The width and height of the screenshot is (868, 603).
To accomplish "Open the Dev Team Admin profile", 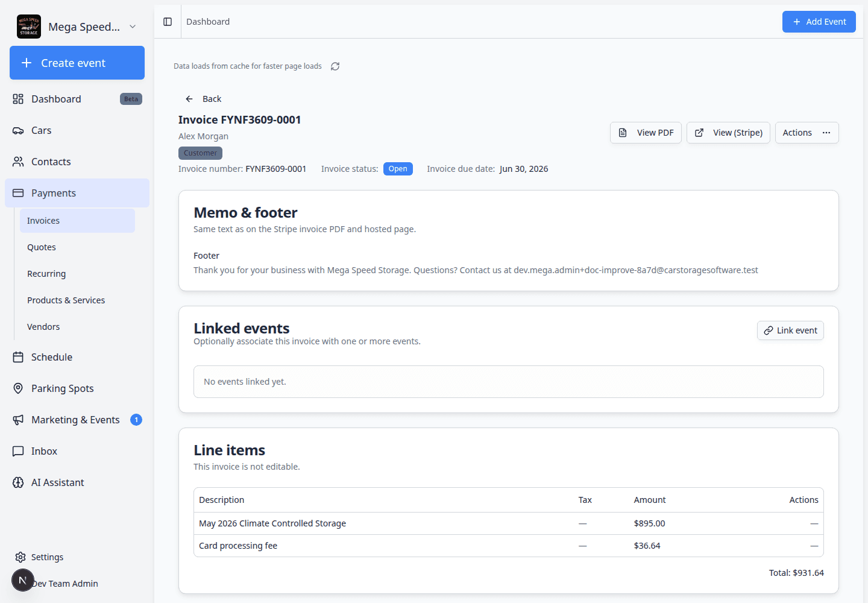I will (x=65, y=584).
